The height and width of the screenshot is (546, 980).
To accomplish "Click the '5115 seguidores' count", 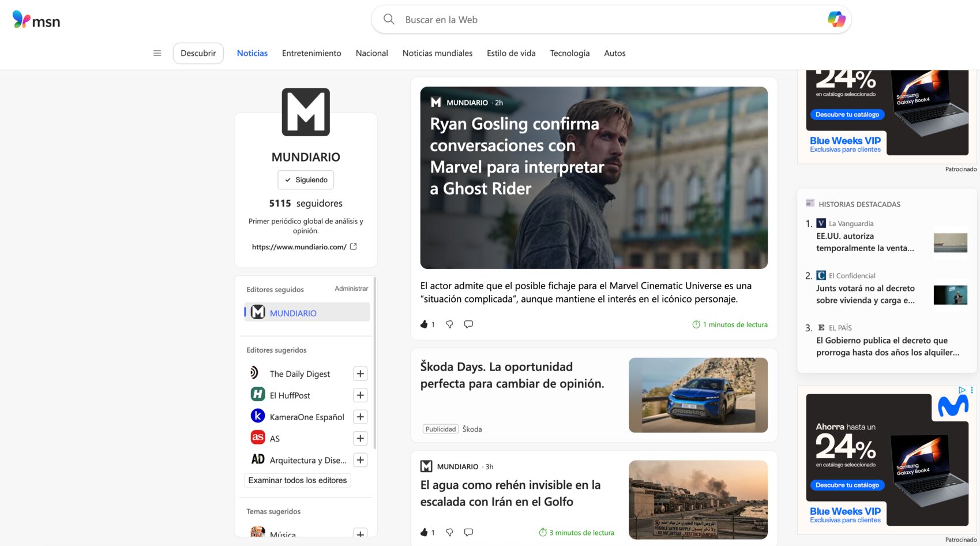I will pyautogui.click(x=306, y=203).
